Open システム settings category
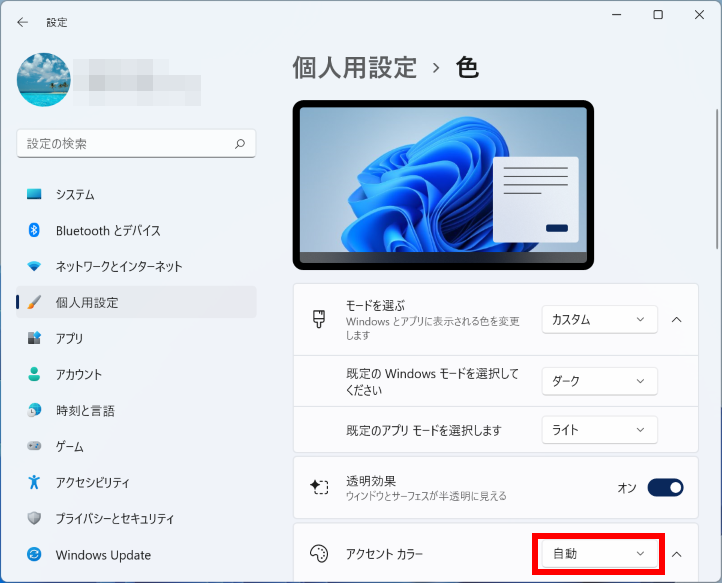The height and width of the screenshot is (583, 722). pyautogui.click(x=136, y=194)
